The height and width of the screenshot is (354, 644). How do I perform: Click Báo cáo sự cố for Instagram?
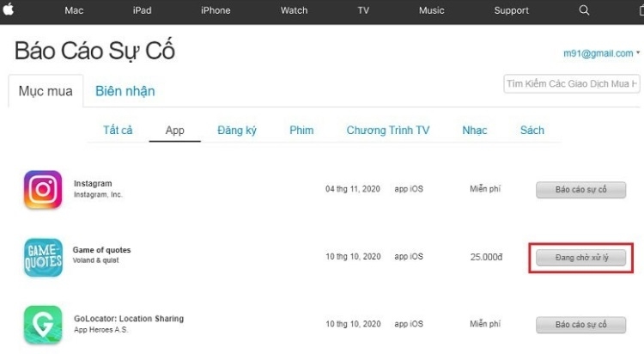tap(580, 190)
